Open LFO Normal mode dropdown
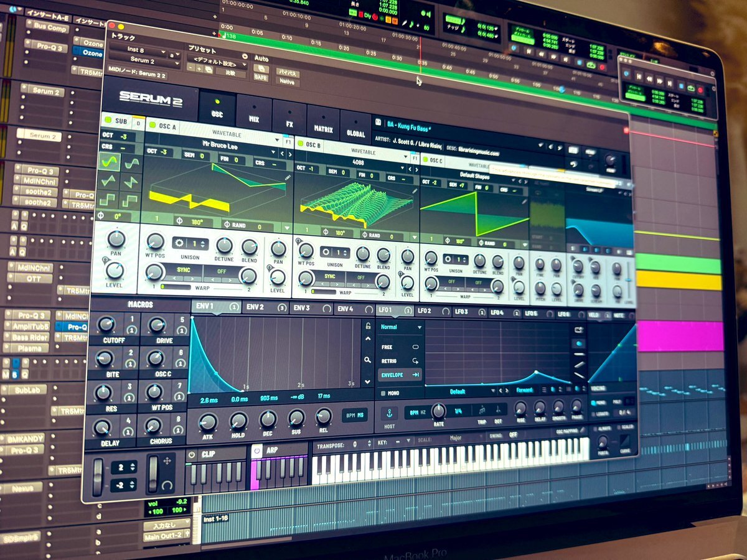This screenshot has width=747, height=560. point(402,327)
